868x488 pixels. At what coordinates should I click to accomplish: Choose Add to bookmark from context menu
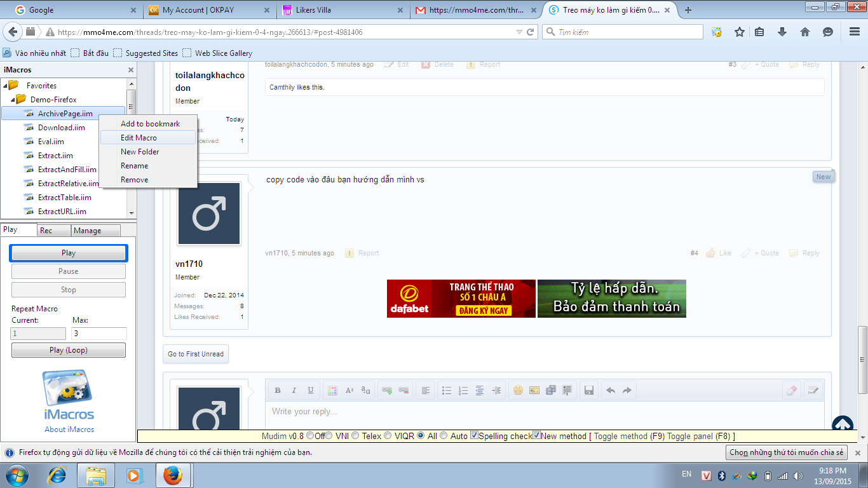coord(148,124)
